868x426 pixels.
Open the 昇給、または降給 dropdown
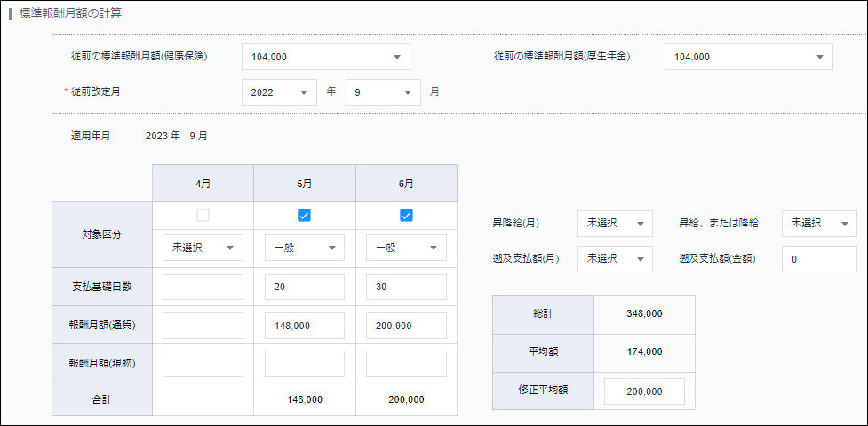click(818, 224)
